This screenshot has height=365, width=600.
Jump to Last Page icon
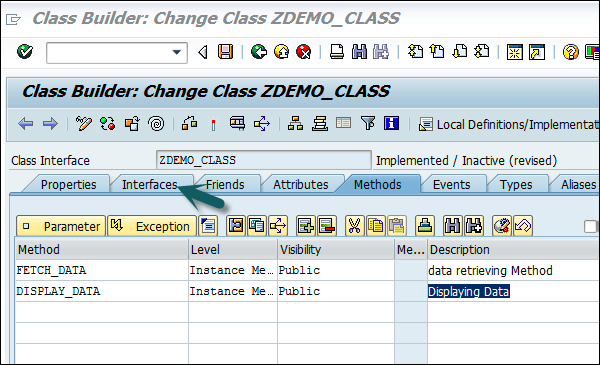[482, 52]
